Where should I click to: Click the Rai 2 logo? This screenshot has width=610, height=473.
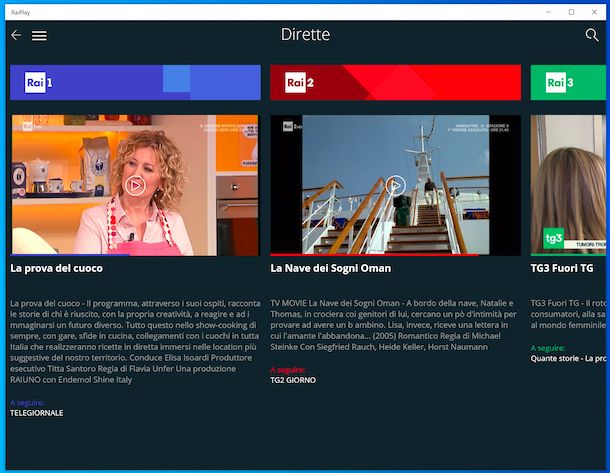(299, 82)
